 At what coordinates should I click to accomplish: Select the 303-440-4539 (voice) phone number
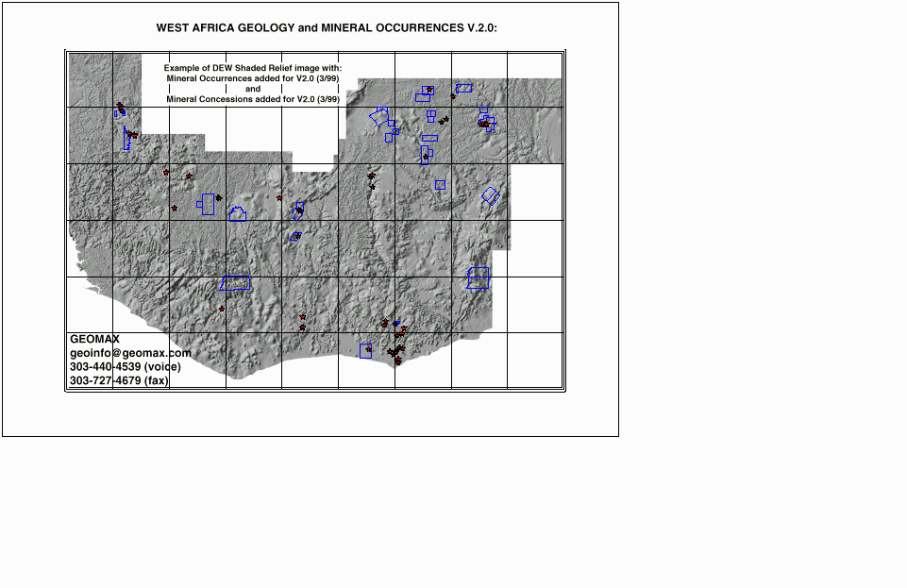(126, 366)
